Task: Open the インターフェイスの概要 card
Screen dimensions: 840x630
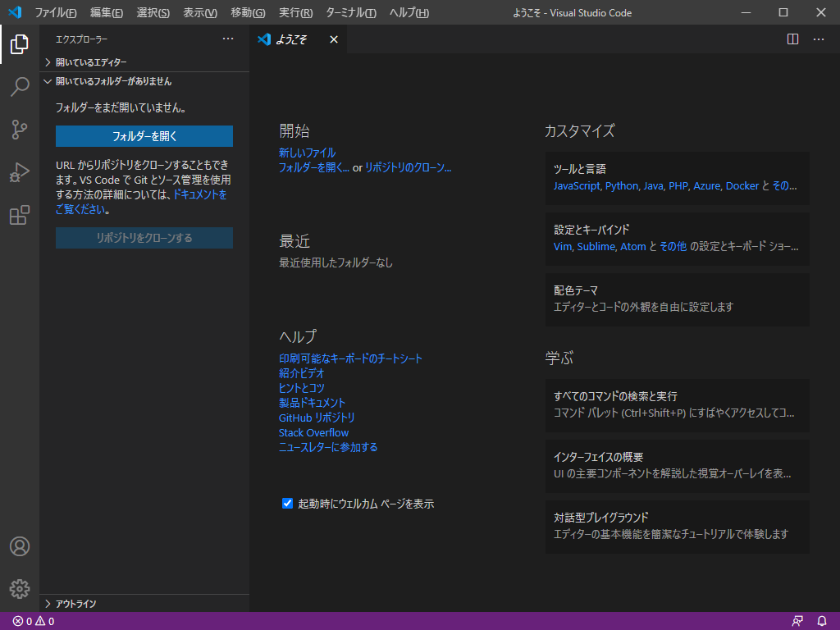Action: click(677, 466)
